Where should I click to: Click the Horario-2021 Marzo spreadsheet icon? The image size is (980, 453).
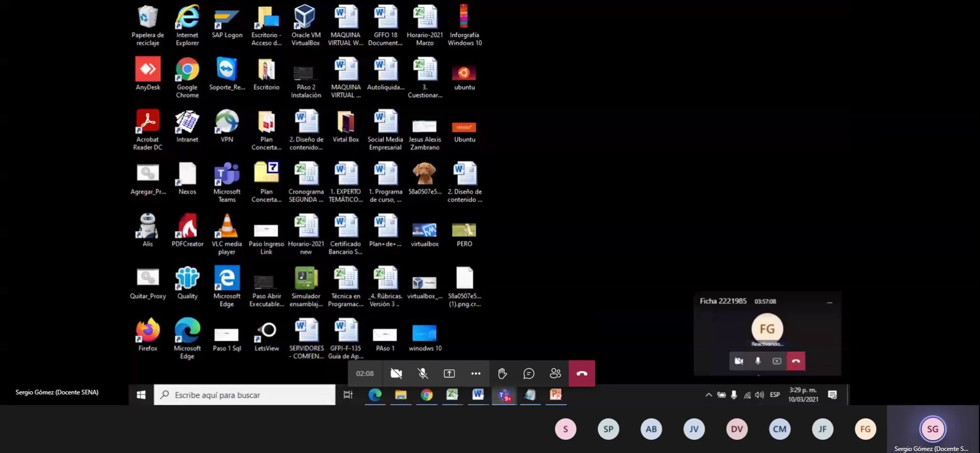(x=424, y=25)
